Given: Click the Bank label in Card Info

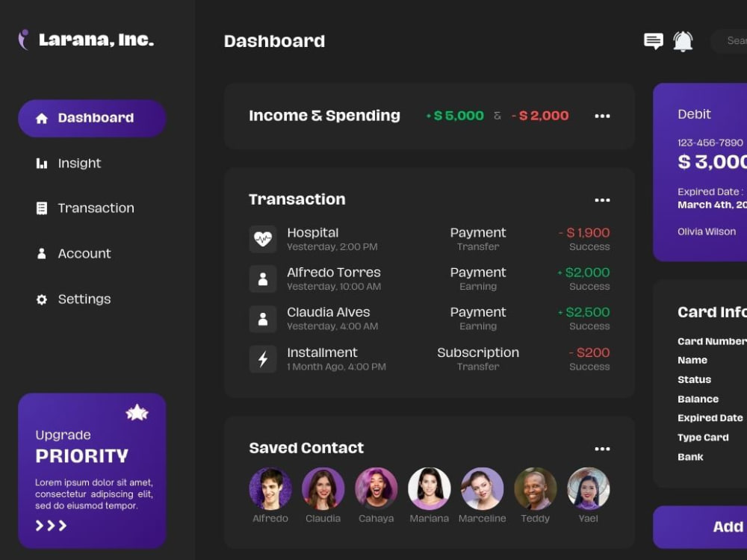Looking at the screenshot, I should click(x=690, y=457).
